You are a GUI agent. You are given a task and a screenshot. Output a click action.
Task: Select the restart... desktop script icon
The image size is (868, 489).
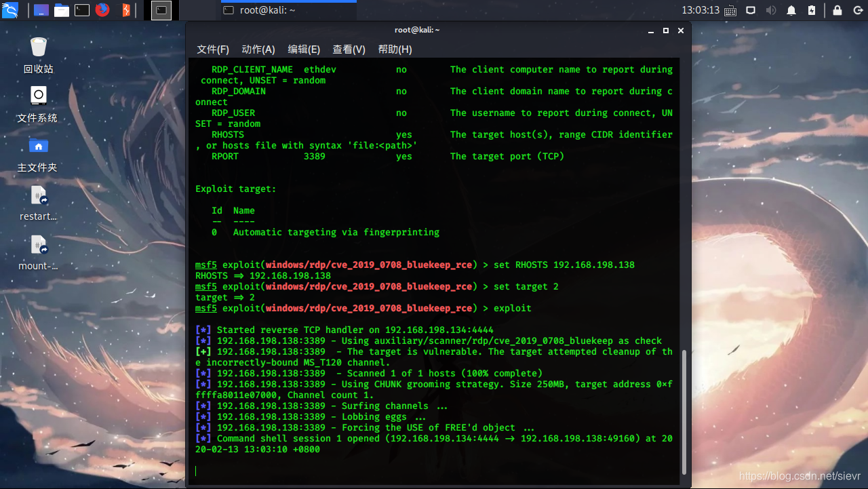click(x=39, y=203)
